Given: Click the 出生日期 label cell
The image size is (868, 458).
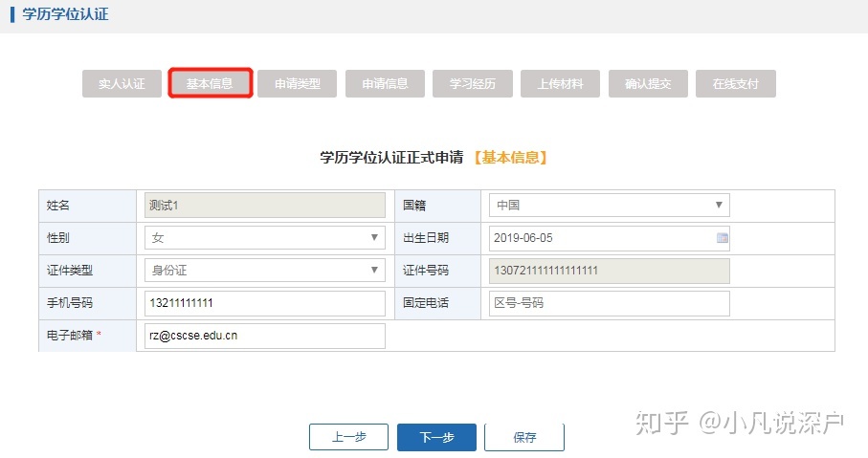Looking at the screenshot, I should point(438,238).
